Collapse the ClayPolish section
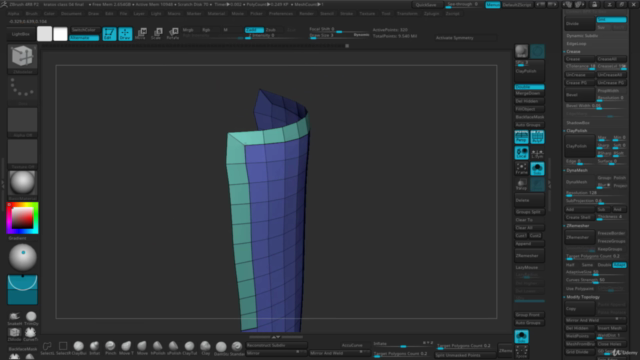Image resolution: width=640 pixels, height=360 pixels. point(576,131)
